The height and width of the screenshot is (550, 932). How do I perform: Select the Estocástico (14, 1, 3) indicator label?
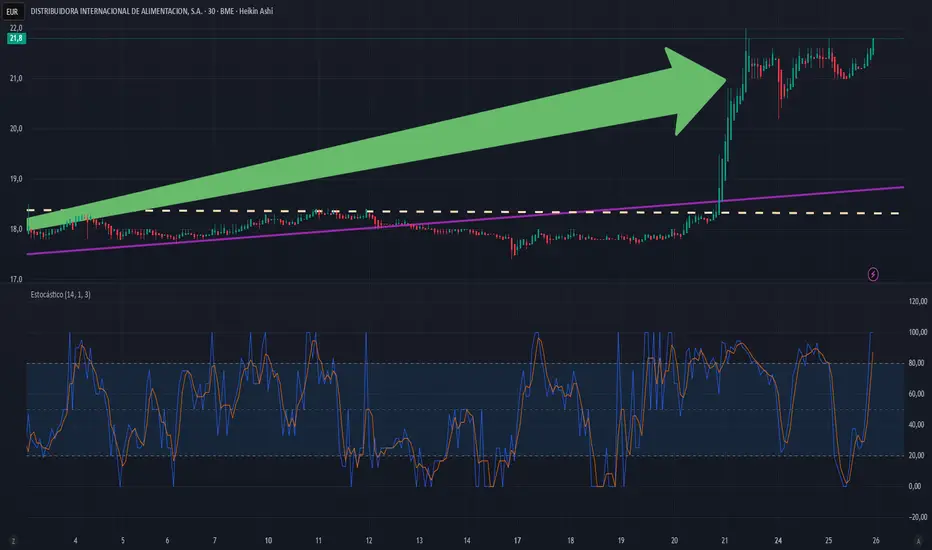61,294
